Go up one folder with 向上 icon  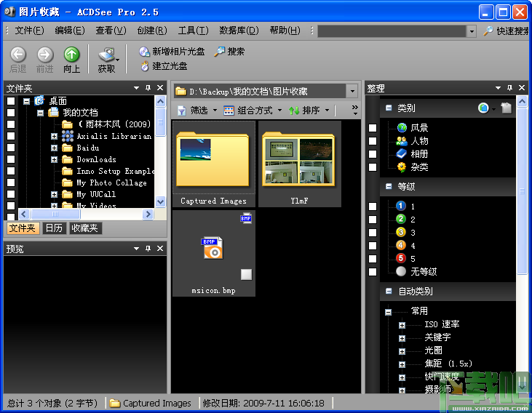pos(71,55)
